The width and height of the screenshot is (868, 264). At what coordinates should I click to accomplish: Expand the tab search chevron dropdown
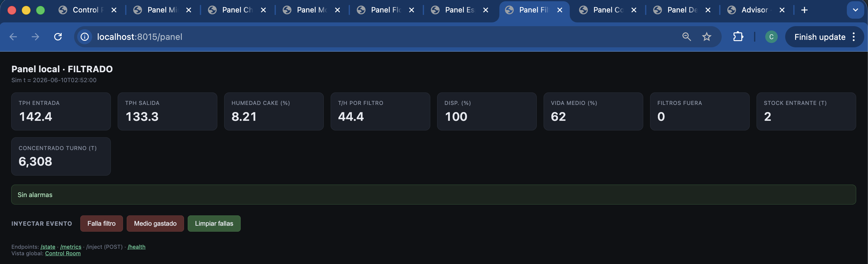[x=855, y=10]
